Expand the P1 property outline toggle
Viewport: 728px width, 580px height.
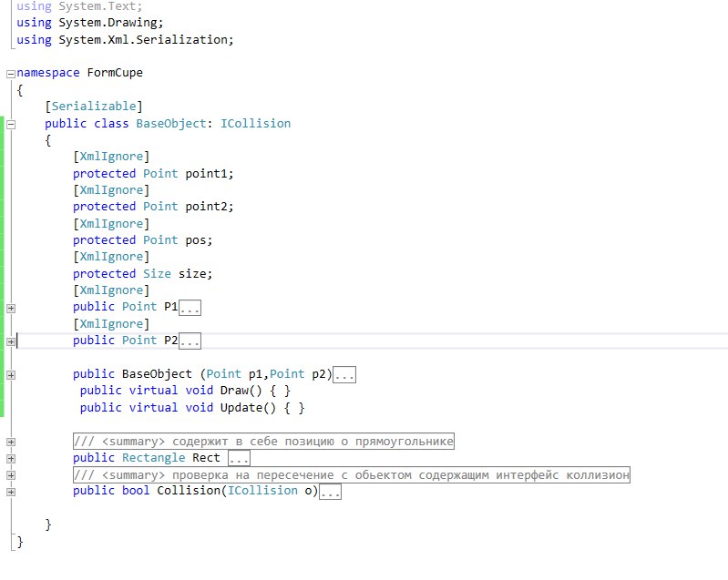11,308
